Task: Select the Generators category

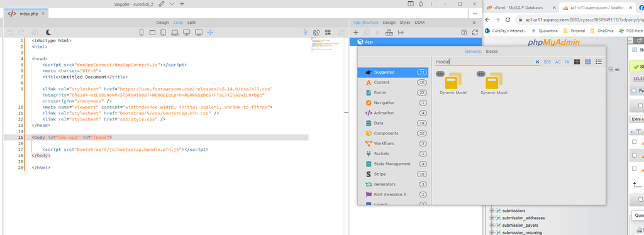Action: pos(392,184)
